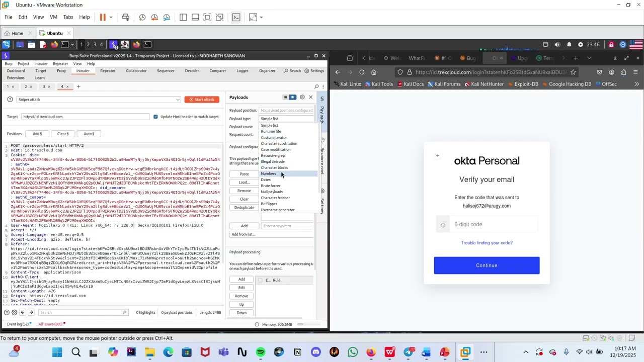Viewport: 644px width, 362px height.
Task: Click Auto § button
Action: pyautogui.click(x=89, y=134)
